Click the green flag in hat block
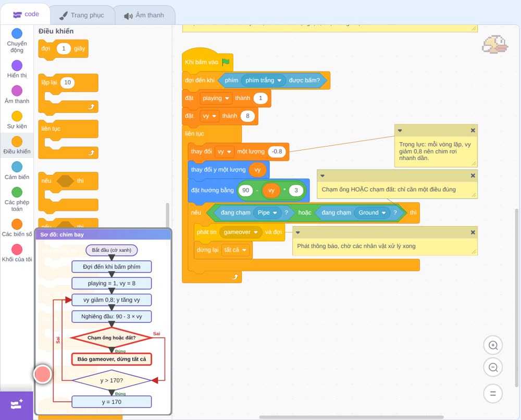This screenshot has width=521, height=420. (x=226, y=62)
